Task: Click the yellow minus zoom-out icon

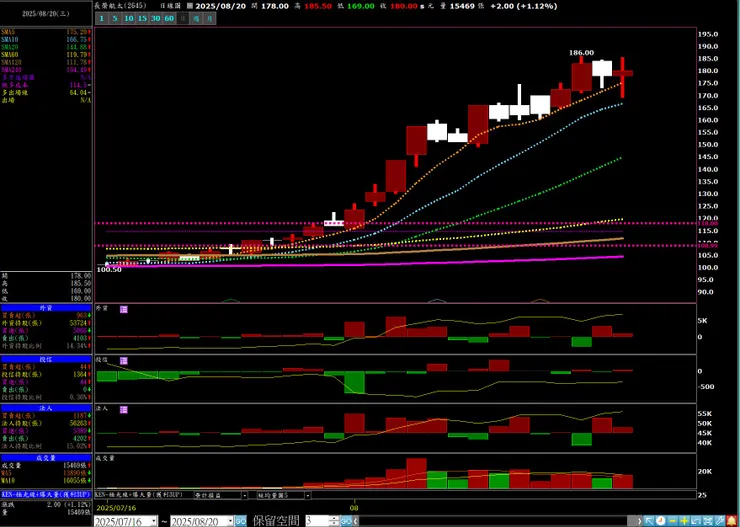Action: pyautogui.click(x=673, y=521)
